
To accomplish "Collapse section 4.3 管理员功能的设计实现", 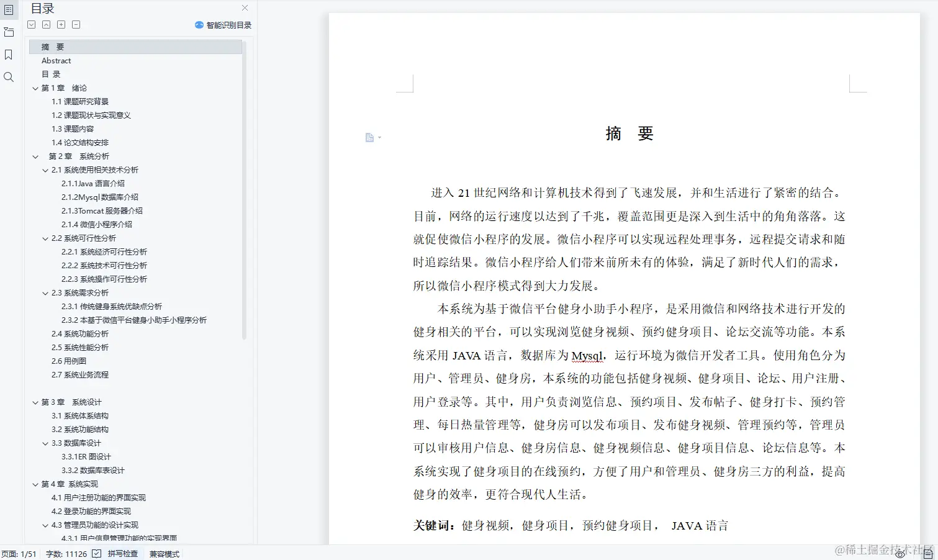I will pos(45,525).
